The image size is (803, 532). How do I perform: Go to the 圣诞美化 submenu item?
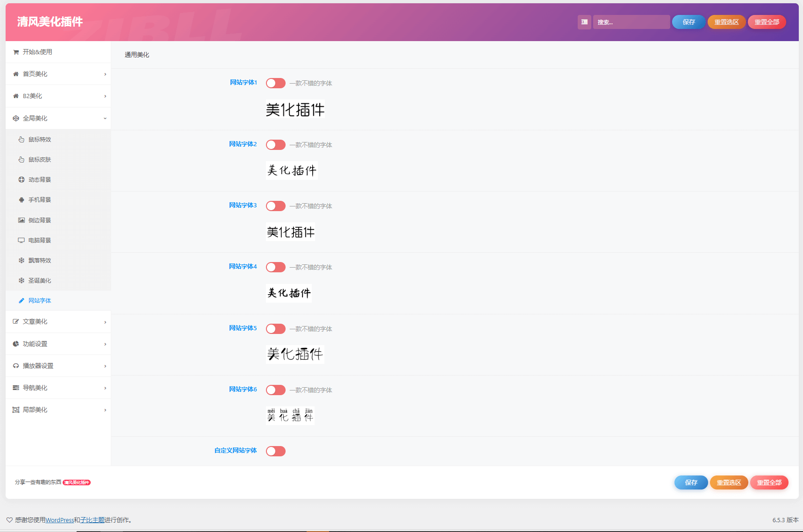(x=58, y=281)
